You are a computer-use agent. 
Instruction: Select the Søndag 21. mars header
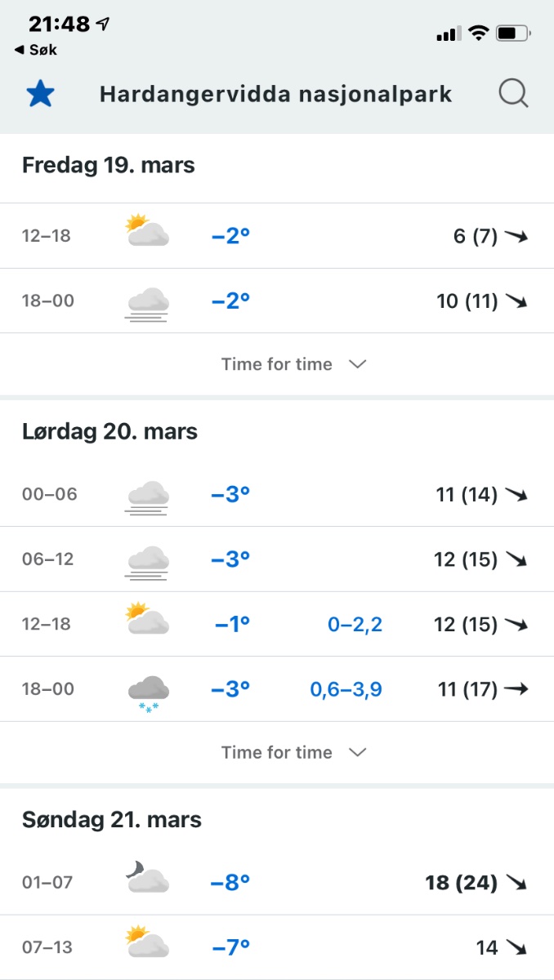[112, 819]
